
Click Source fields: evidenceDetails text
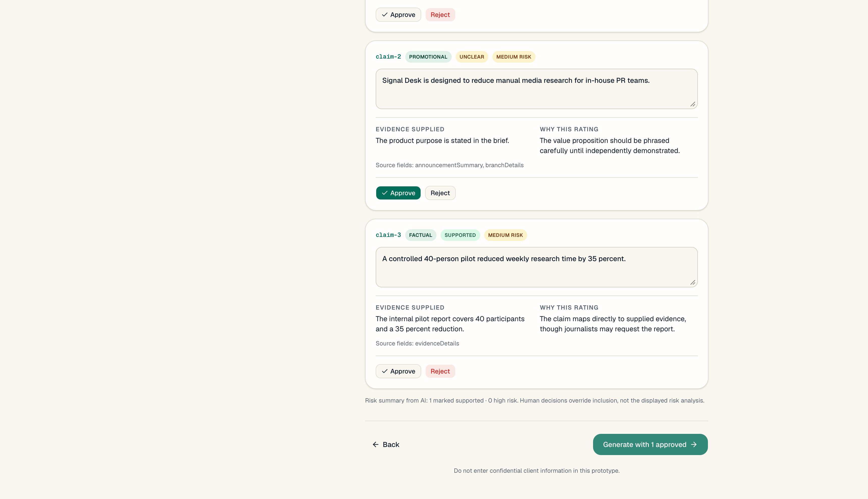click(x=417, y=343)
